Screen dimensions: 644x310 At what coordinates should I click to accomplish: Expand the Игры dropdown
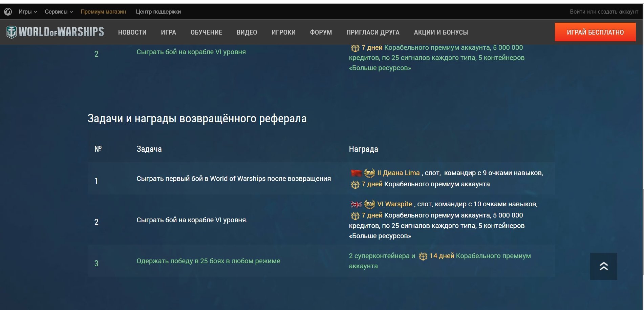pyautogui.click(x=27, y=12)
